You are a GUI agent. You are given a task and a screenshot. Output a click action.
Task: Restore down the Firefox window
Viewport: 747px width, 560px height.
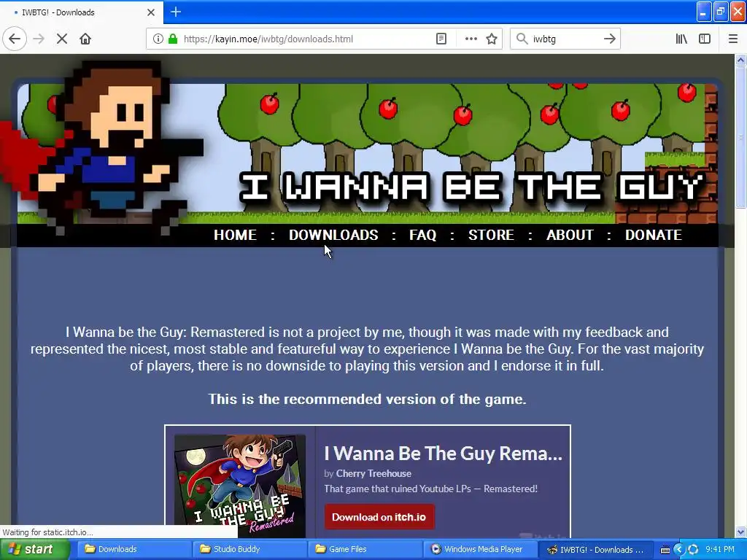pyautogui.click(x=721, y=12)
